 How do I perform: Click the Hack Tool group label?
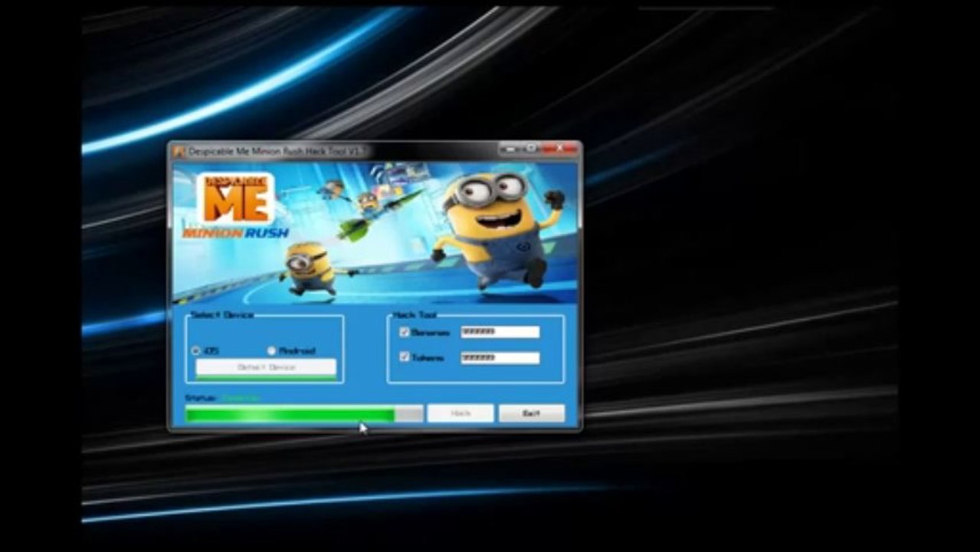click(x=415, y=315)
